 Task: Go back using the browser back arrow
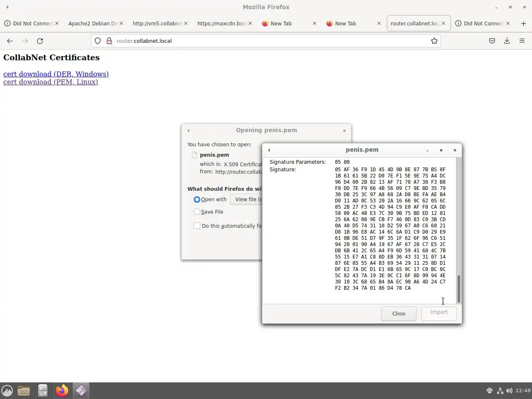10,41
